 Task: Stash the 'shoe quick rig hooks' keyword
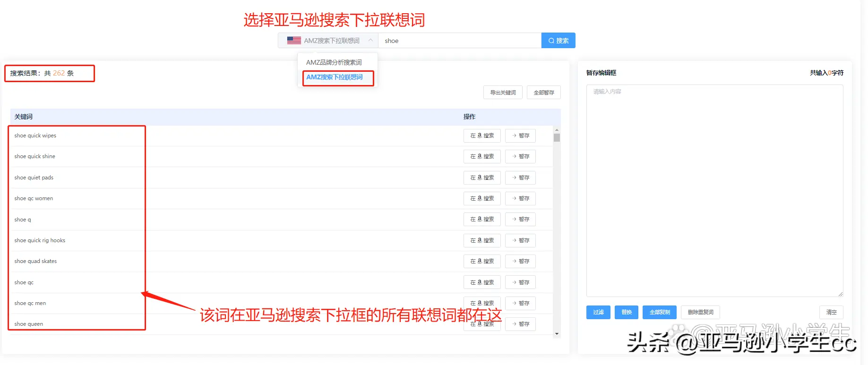(x=520, y=240)
